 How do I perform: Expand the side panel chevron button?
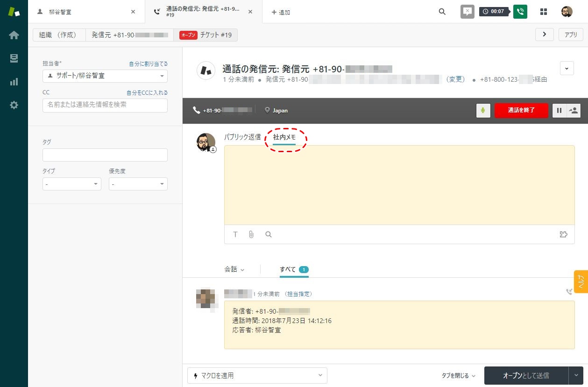545,35
